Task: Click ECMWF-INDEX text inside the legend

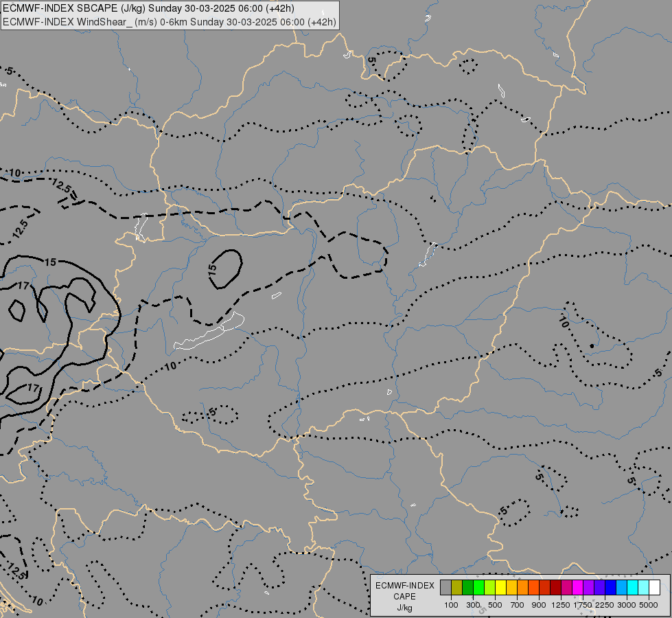Action: click(404, 586)
